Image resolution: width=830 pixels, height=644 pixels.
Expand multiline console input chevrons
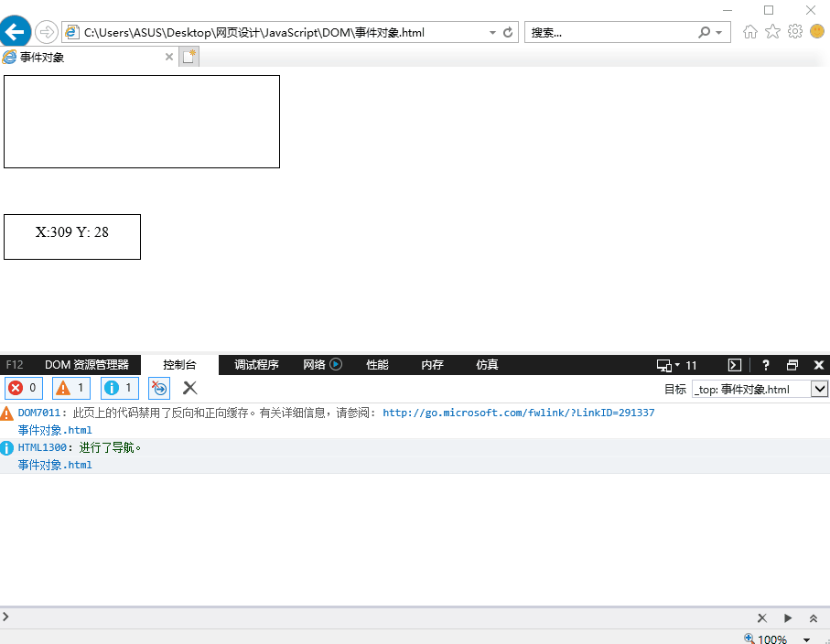pyautogui.click(x=814, y=618)
